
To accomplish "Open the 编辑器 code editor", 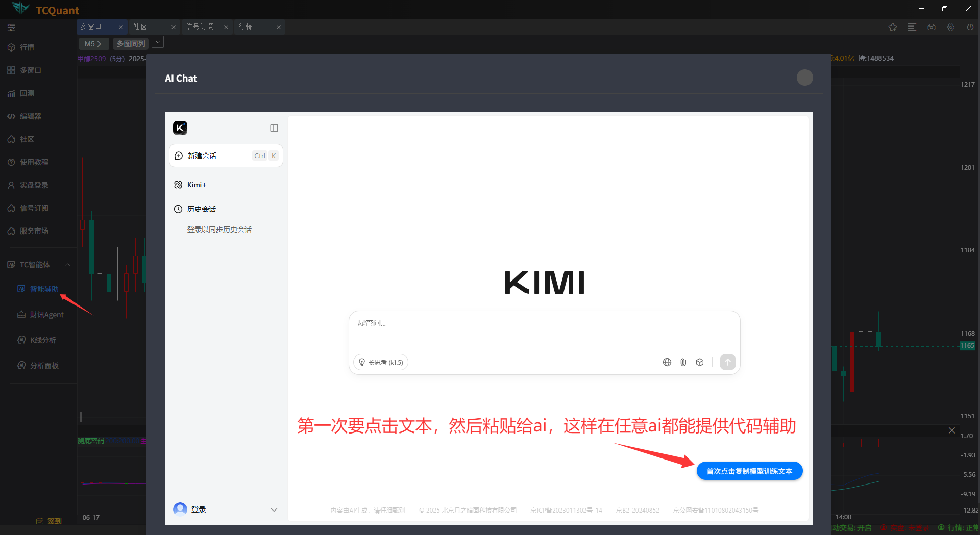I will coord(31,116).
